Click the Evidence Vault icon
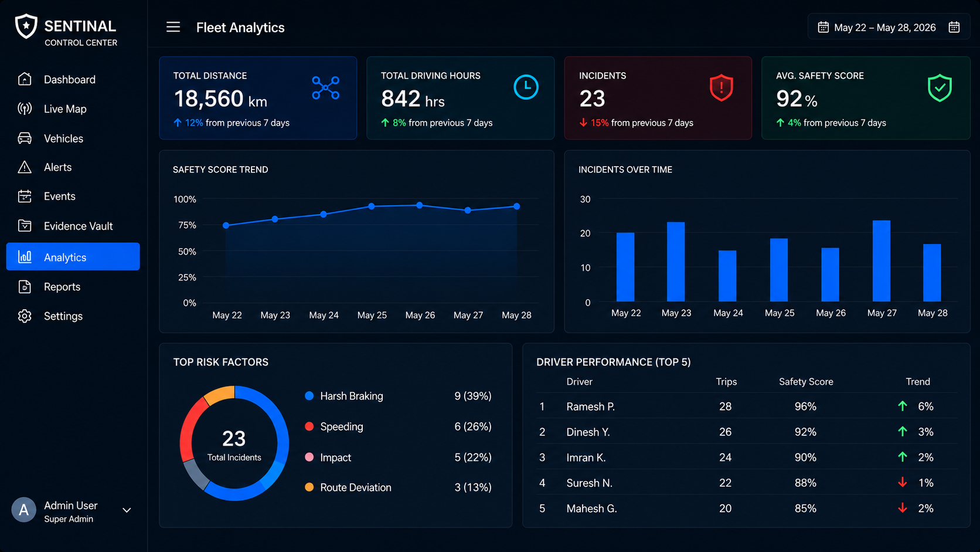This screenshot has height=552, width=980. (25, 226)
